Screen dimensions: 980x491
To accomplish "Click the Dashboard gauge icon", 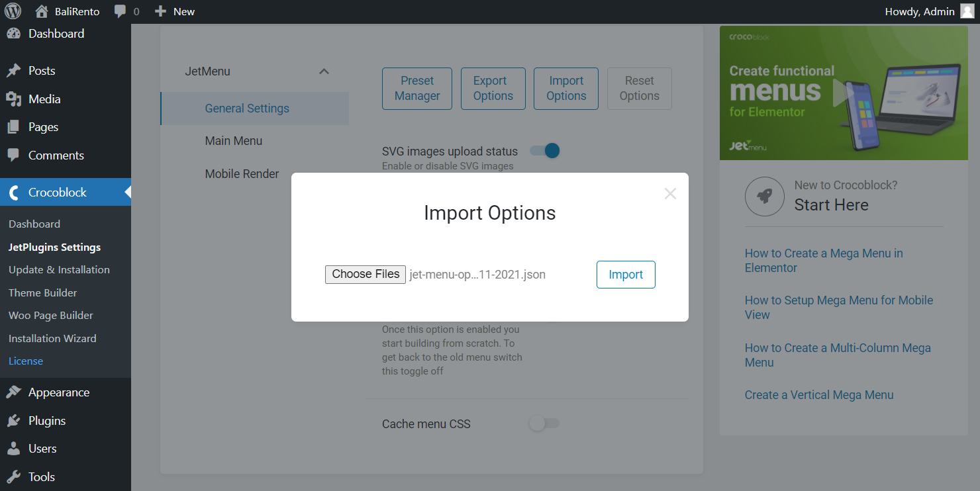I will pos(14,34).
